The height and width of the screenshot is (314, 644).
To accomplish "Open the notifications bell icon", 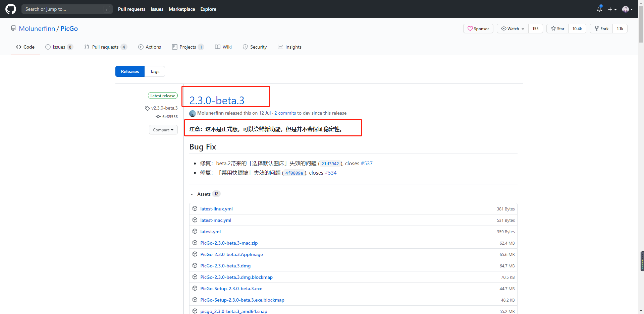I will [599, 9].
